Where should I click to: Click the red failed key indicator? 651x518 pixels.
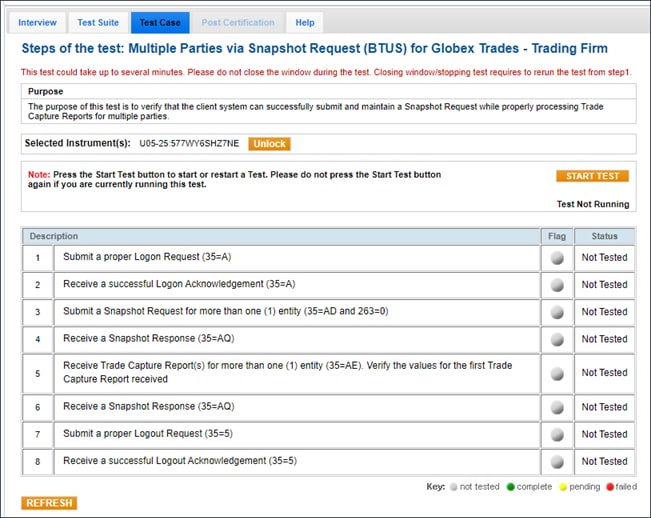pyautogui.click(x=608, y=486)
